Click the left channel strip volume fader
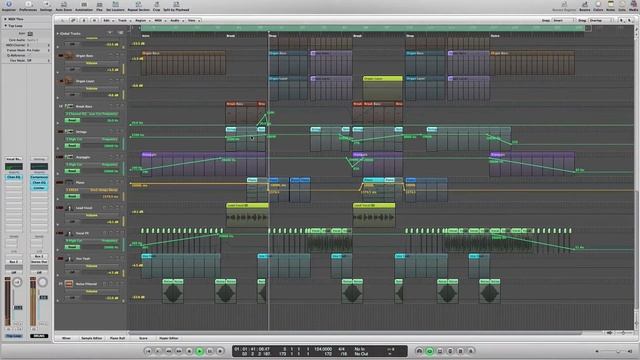The height and width of the screenshot is (360, 640). 18,307
